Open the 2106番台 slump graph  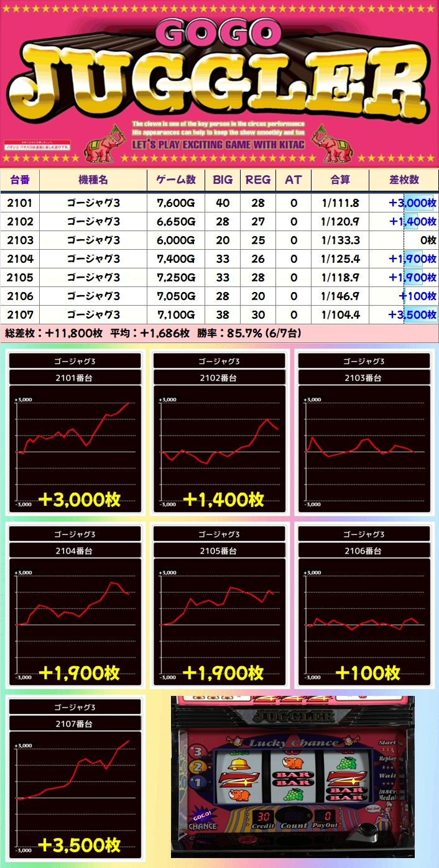click(x=364, y=605)
